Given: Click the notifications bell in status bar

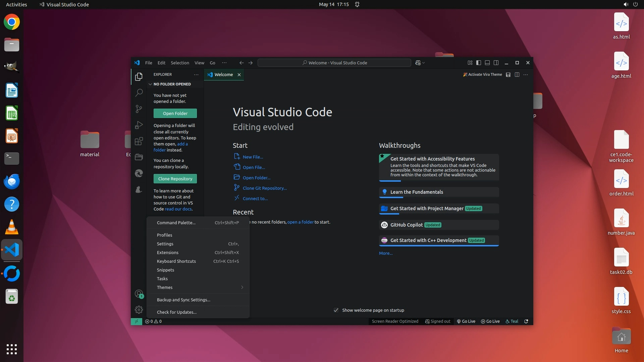Looking at the screenshot, I should (526, 321).
